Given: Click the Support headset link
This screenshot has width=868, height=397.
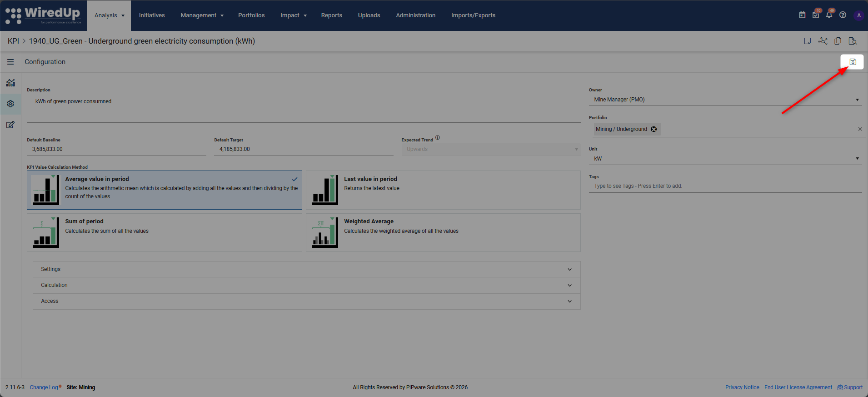Looking at the screenshot, I should [850, 387].
